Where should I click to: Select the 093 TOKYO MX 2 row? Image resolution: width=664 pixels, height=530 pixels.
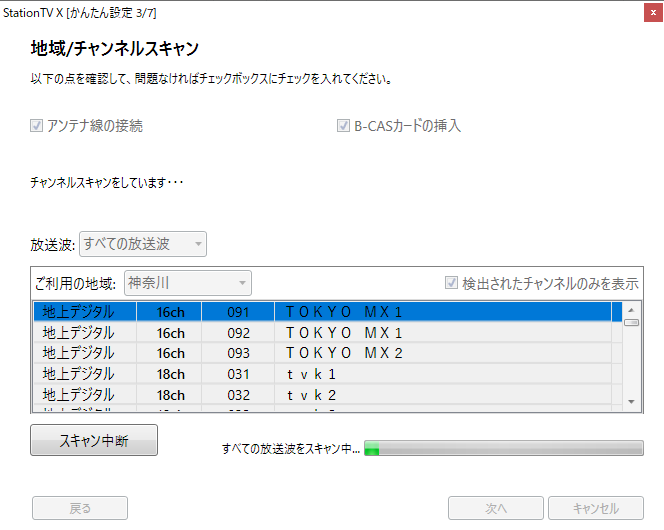tap(327, 353)
